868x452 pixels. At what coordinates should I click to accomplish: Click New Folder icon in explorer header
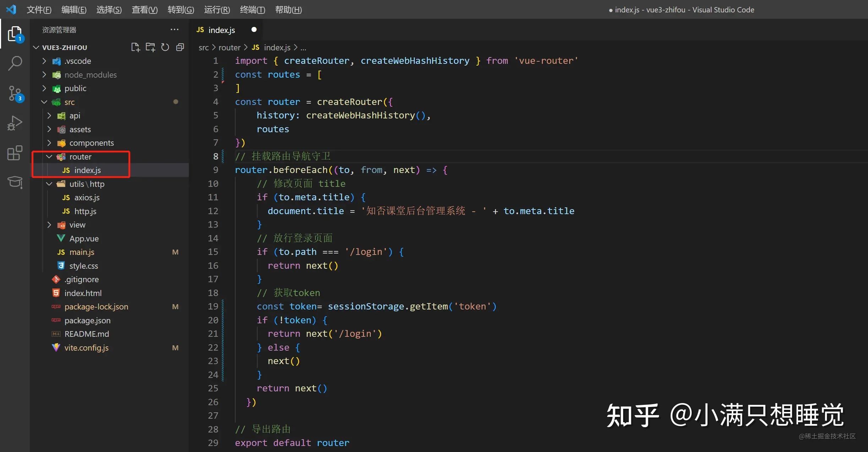(x=150, y=47)
